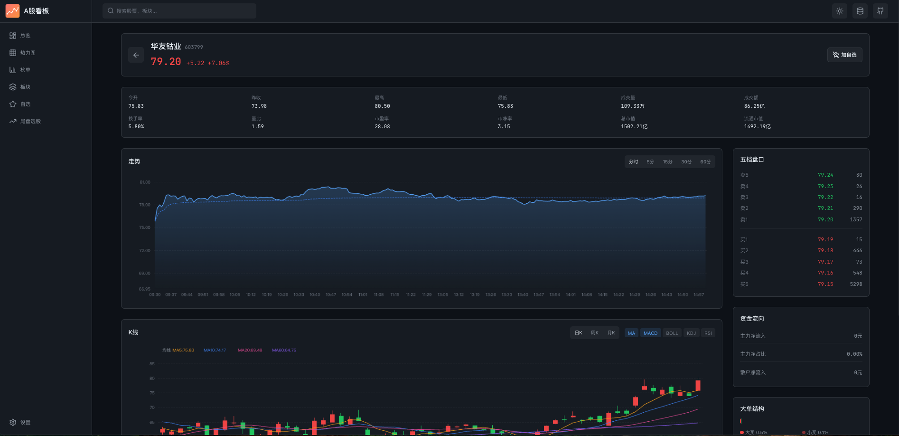Click the rightmost icon in the top bar
899x436 pixels.
coord(880,11)
